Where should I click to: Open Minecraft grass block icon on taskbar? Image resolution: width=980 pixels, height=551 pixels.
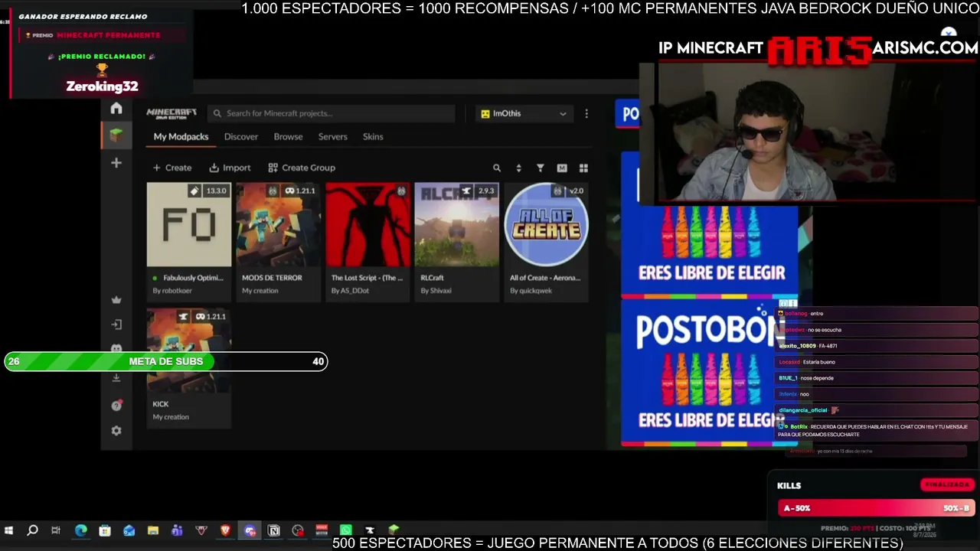pos(394,530)
